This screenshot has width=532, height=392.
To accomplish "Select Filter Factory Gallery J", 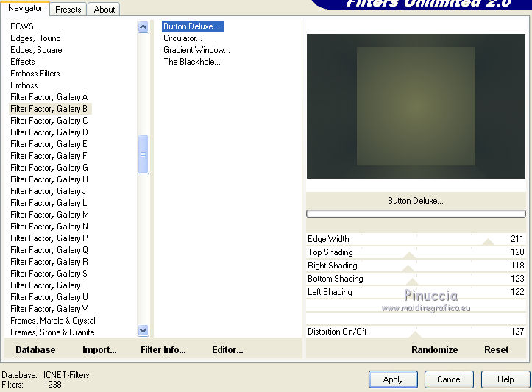I will (48, 191).
